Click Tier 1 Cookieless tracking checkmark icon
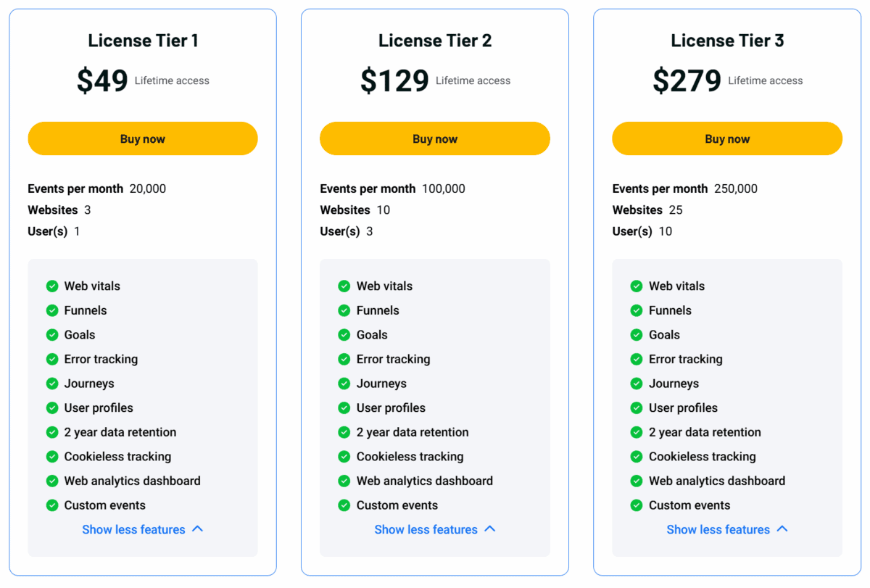 52,457
